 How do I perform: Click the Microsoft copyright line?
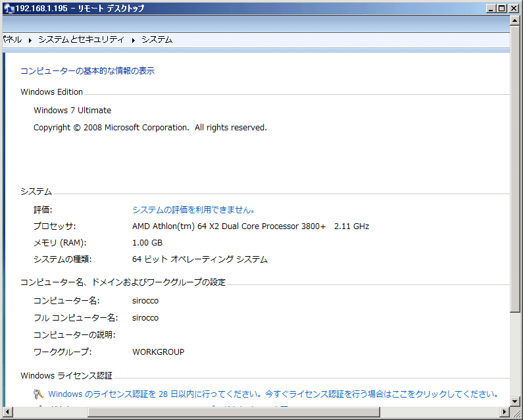(x=150, y=128)
